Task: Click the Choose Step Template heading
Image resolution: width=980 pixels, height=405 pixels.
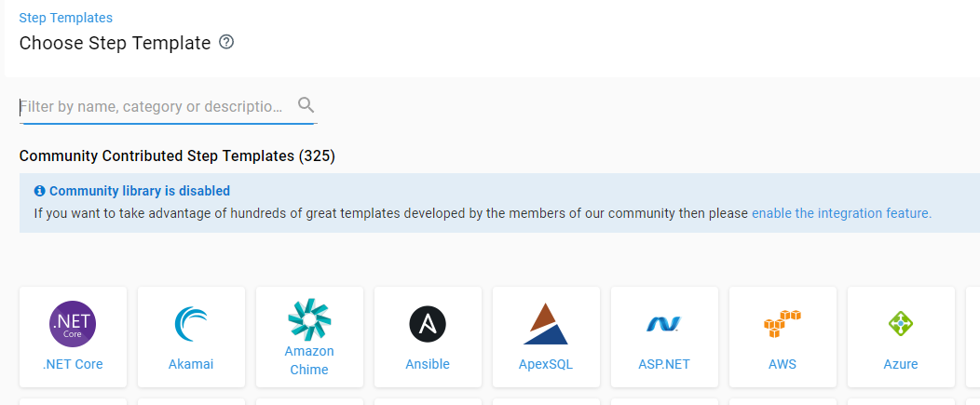Action: tap(115, 43)
